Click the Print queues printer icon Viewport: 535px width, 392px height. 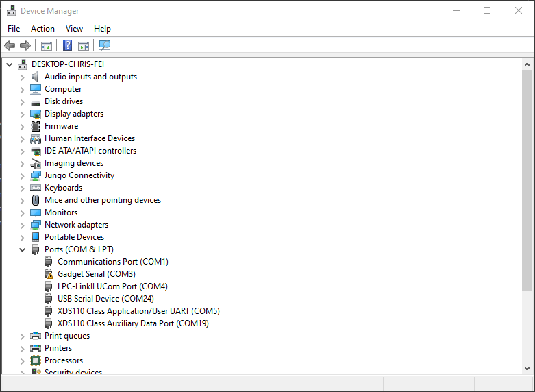pos(36,336)
